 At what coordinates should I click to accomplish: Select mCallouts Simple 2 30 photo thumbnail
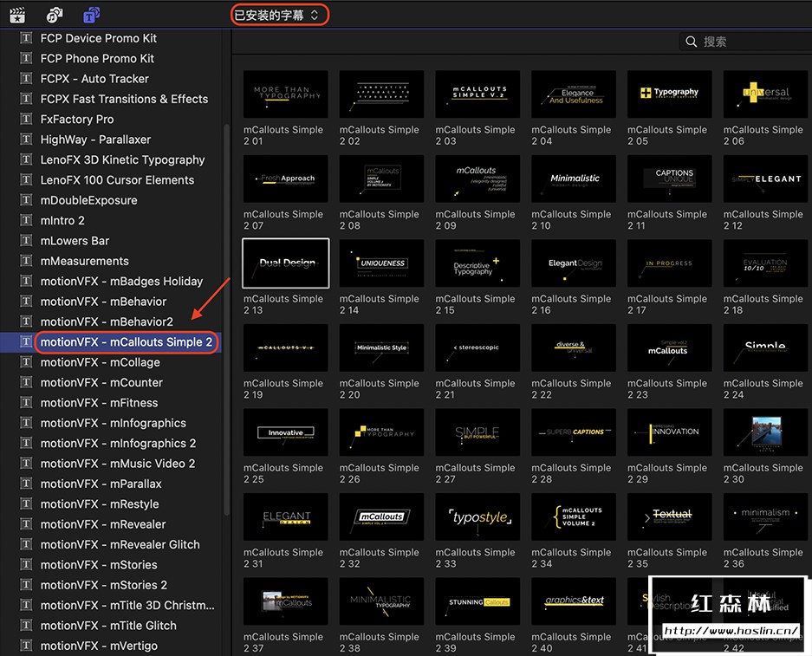(765, 432)
